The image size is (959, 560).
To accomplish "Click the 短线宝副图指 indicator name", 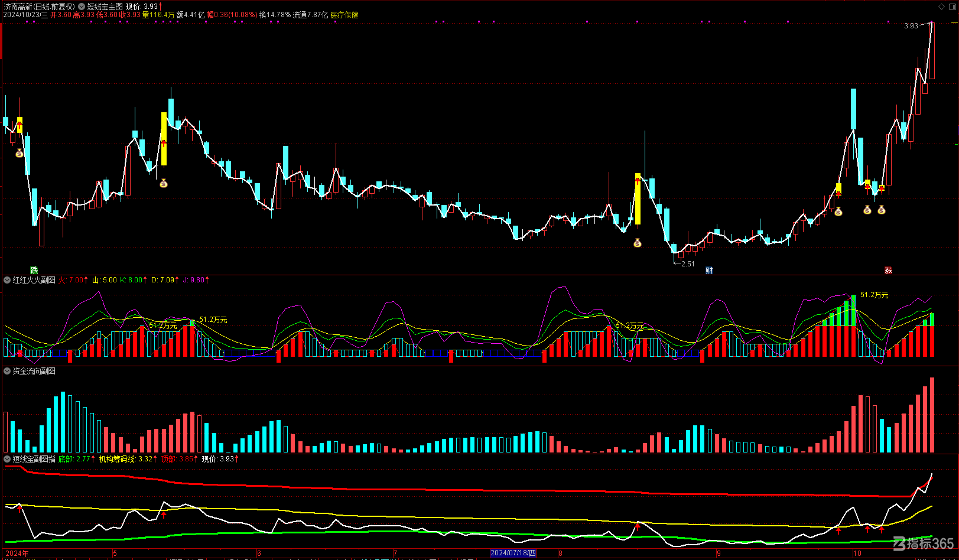I will 34,459.
